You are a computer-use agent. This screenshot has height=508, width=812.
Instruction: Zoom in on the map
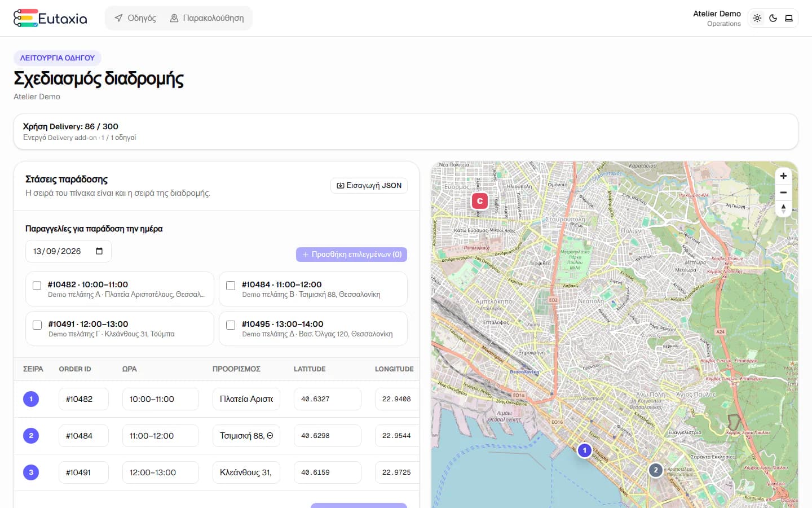(783, 176)
